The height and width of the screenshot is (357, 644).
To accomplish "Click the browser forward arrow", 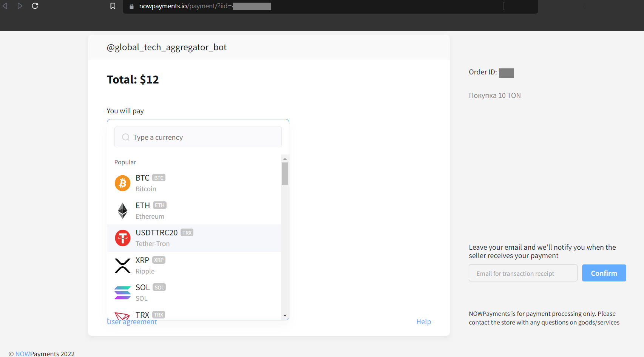I will [x=20, y=6].
